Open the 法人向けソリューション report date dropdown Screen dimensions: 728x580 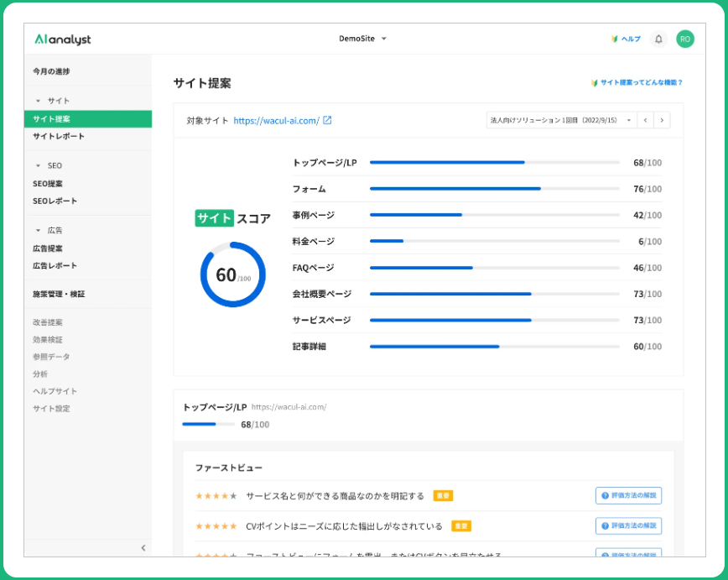[x=560, y=120]
